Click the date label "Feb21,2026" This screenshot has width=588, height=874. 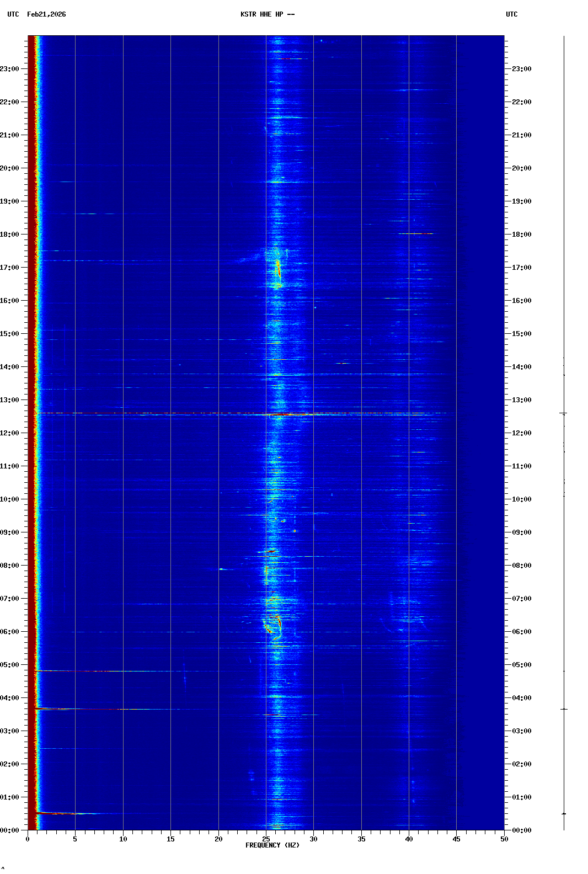[x=46, y=14]
